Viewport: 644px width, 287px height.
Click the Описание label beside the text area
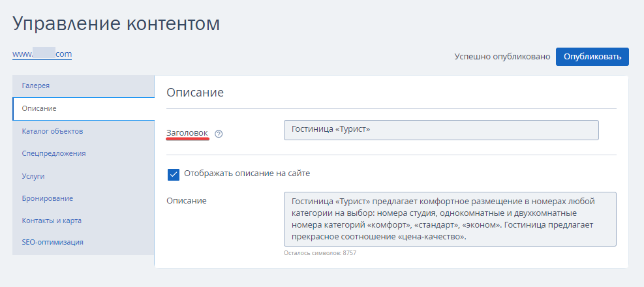tap(187, 201)
